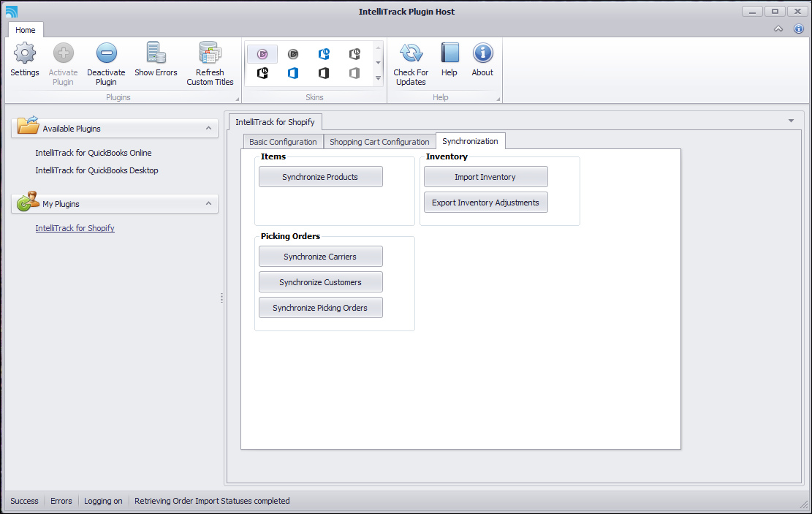The height and width of the screenshot is (514, 812).
Task: Collapse the Available Plugins section chevron
Action: (x=209, y=128)
